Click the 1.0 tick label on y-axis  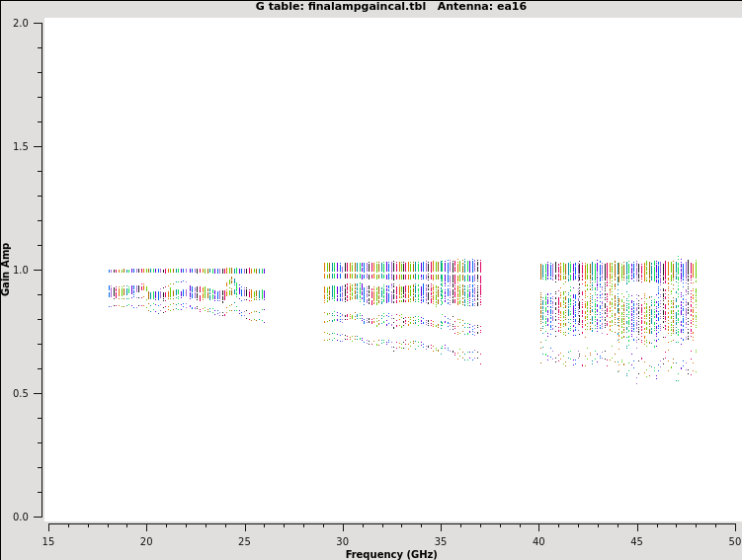(20, 270)
